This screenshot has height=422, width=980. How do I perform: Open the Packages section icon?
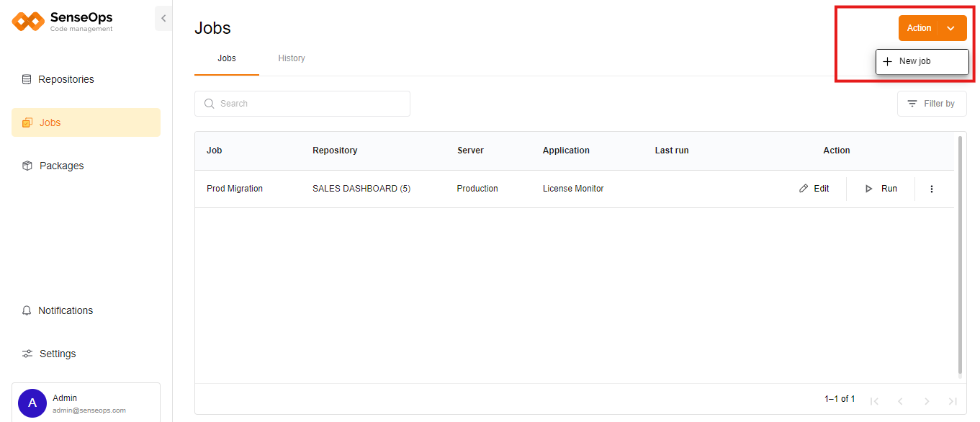27,166
